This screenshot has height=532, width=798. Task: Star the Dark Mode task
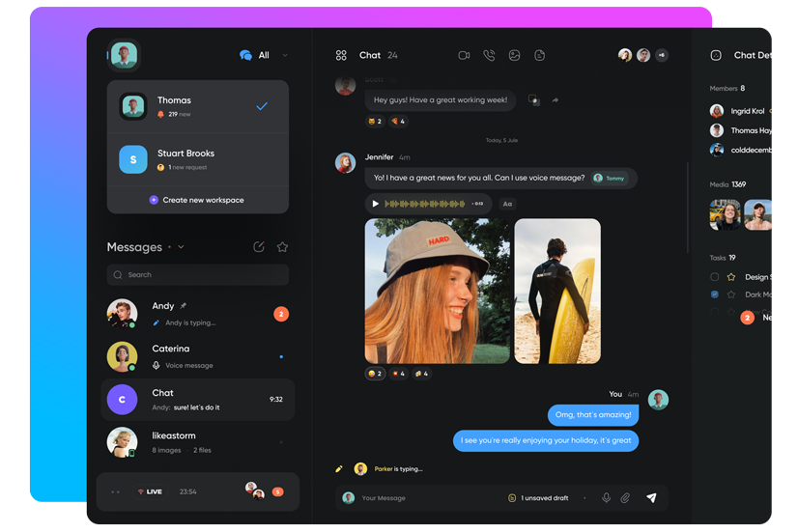tap(731, 294)
